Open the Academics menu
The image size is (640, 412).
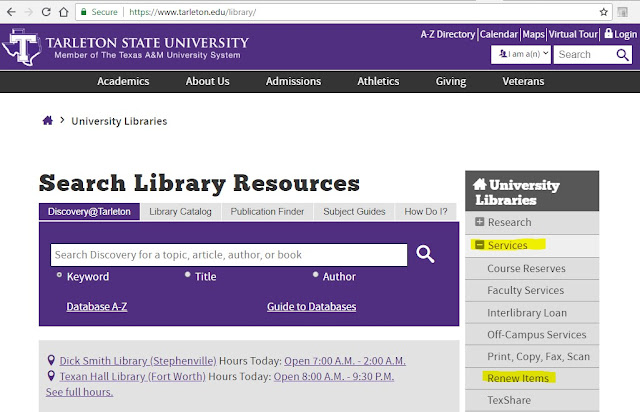[123, 81]
